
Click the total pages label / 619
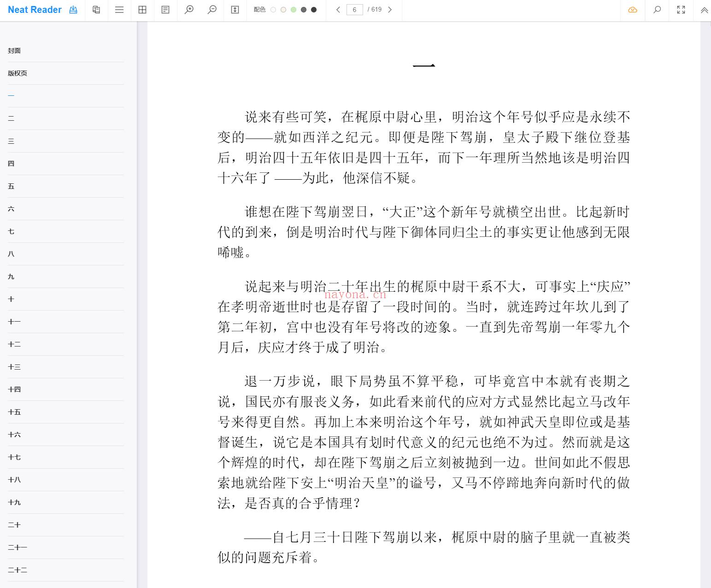[375, 10]
